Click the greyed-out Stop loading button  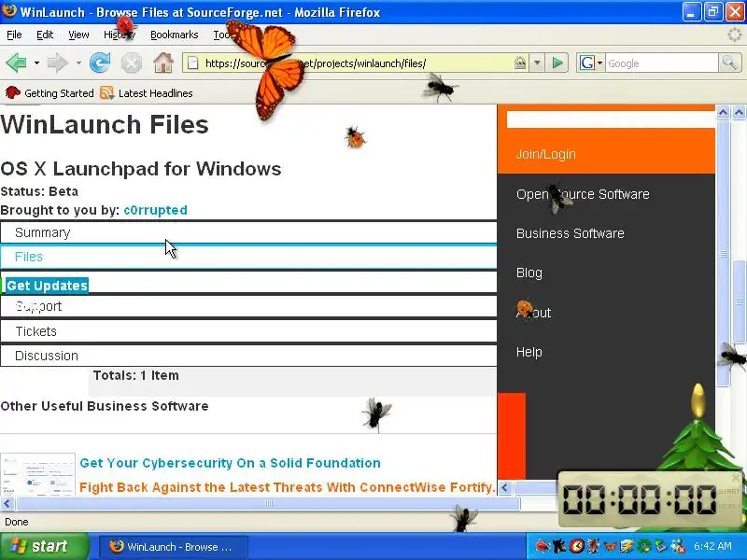(x=131, y=63)
